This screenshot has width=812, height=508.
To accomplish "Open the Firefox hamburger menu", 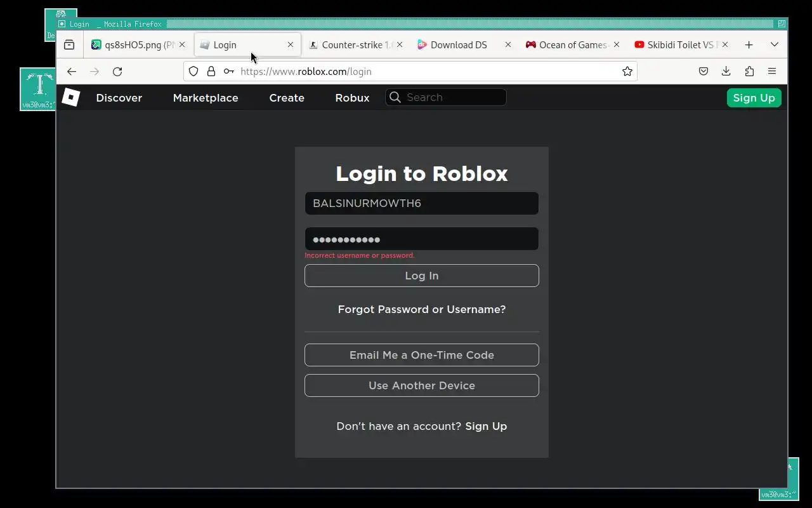I will [772, 71].
